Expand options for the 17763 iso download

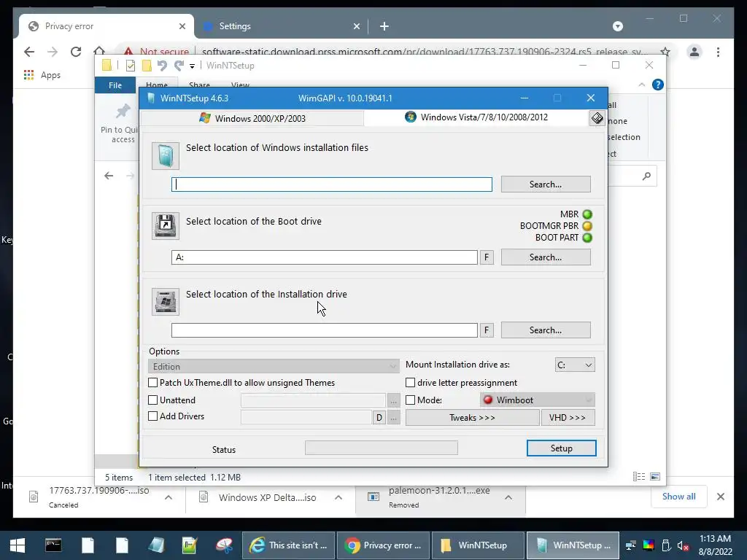point(169,497)
